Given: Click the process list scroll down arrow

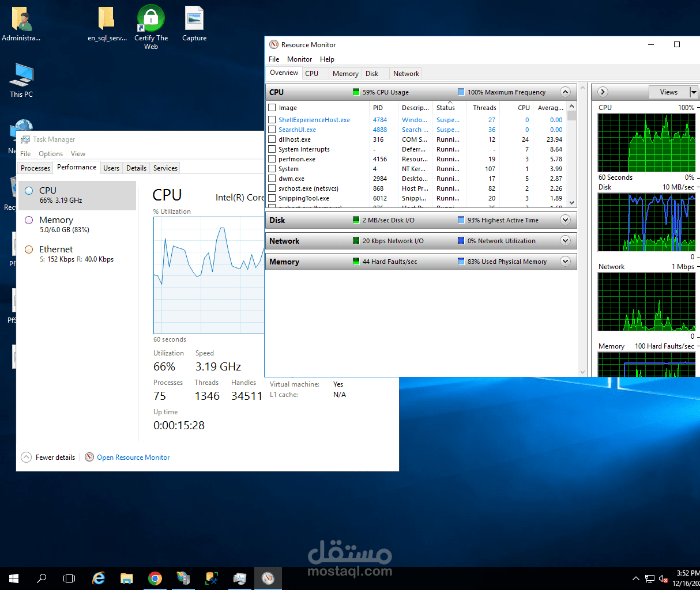Looking at the screenshot, I should 572,203.
